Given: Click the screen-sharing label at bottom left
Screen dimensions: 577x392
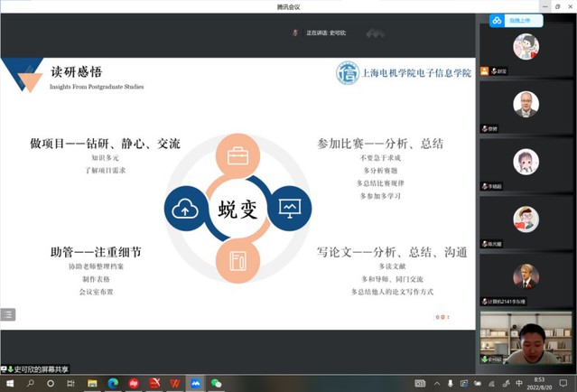Looking at the screenshot, I should pyautogui.click(x=36, y=369).
